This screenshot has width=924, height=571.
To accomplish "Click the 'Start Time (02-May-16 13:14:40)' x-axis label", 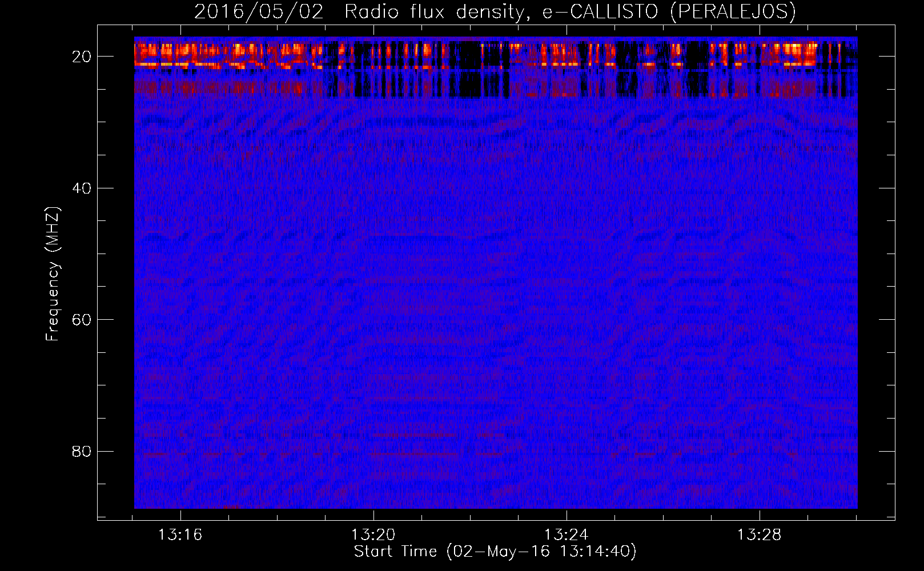I will click(495, 552).
